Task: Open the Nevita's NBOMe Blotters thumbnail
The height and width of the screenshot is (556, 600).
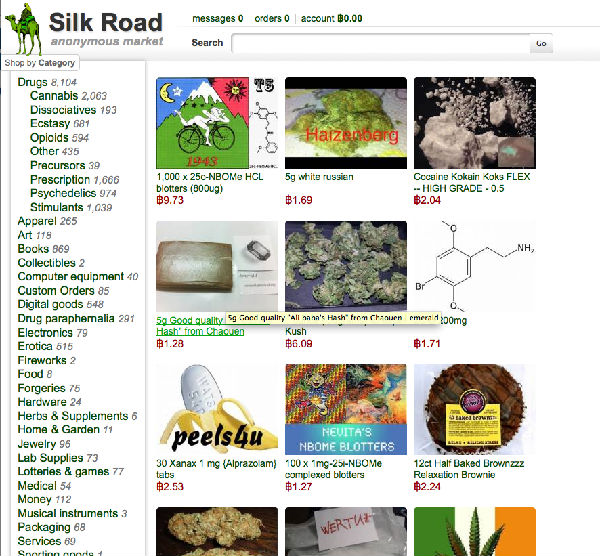Action: (x=346, y=409)
